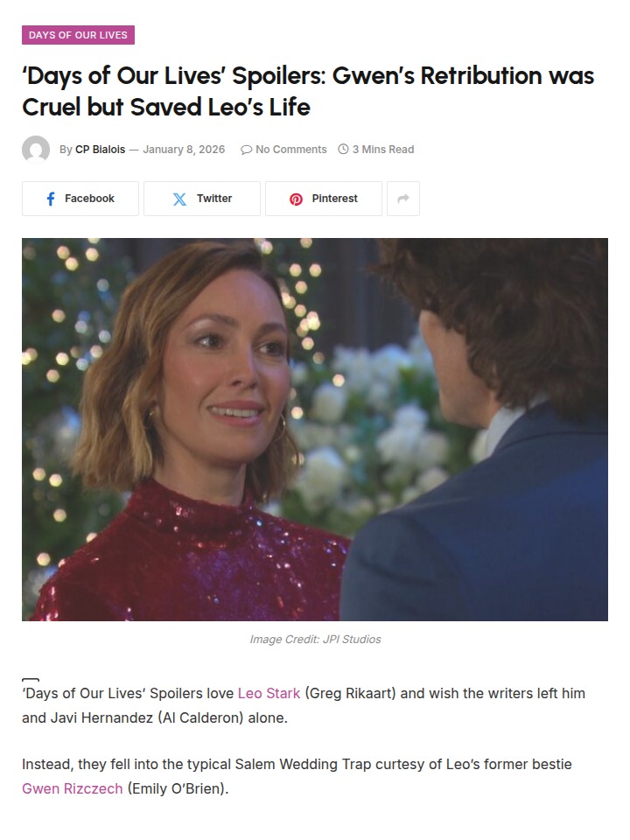Click the Pinterest logo icon
Image resolution: width=630 pixels, height=840 pixels.
297,199
